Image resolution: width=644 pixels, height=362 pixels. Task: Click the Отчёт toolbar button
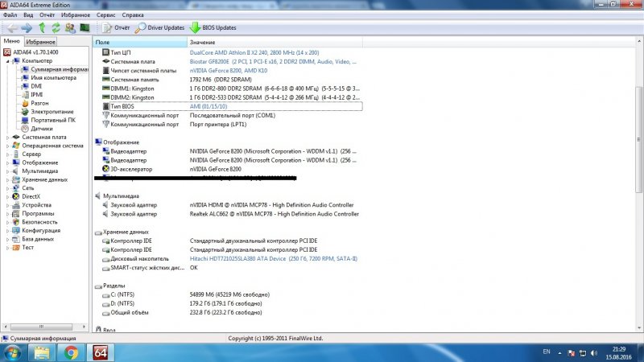pos(115,28)
